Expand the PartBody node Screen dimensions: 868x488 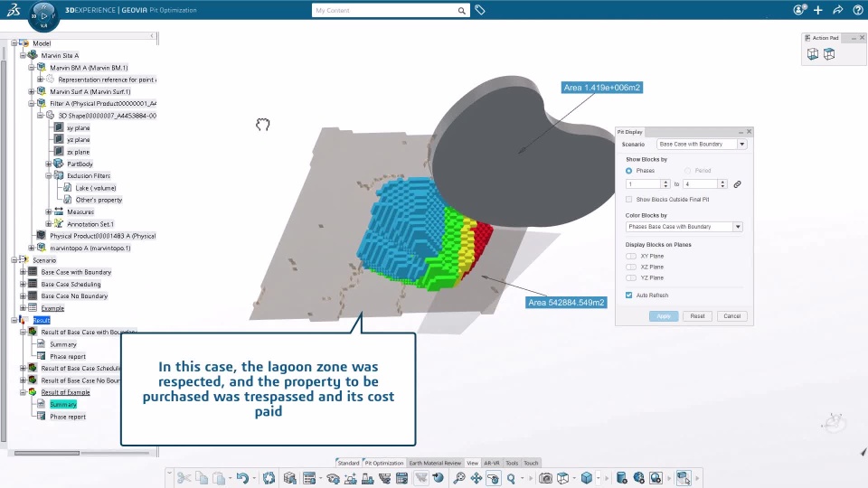[x=49, y=164]
